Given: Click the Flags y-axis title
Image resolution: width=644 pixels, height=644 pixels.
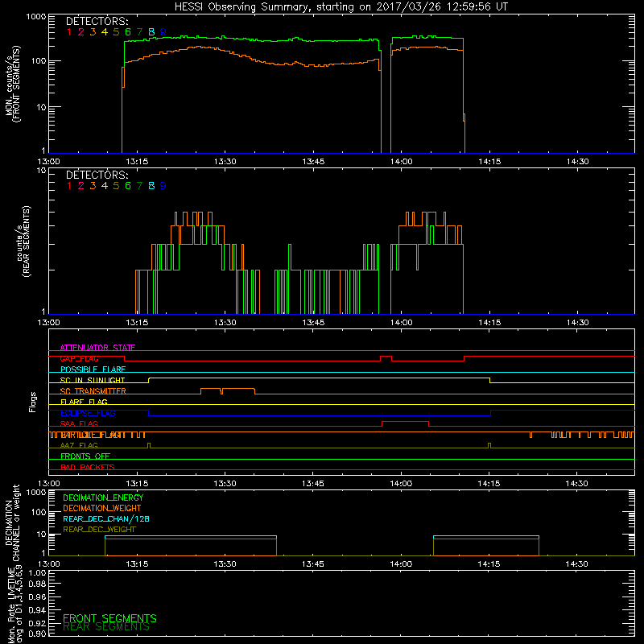Looking at the screenshot, I should [33, 402].
